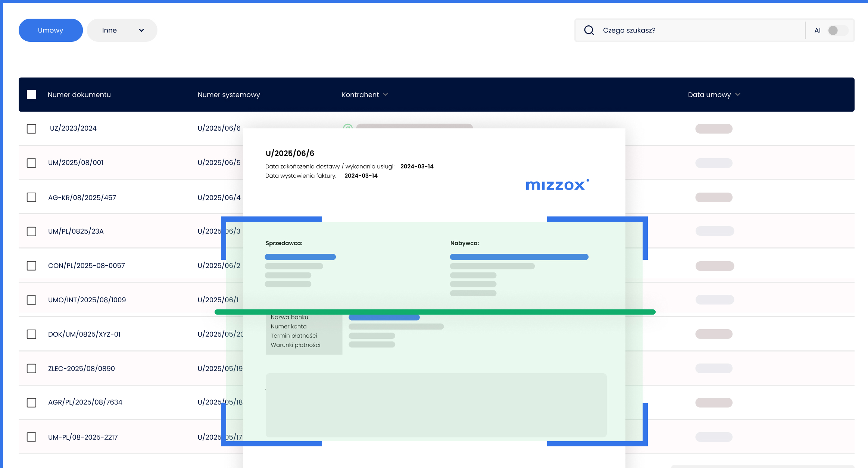Select checkbox for row ZLEC-2025/08/0890
868x468 pixels.
pos(32,368)
